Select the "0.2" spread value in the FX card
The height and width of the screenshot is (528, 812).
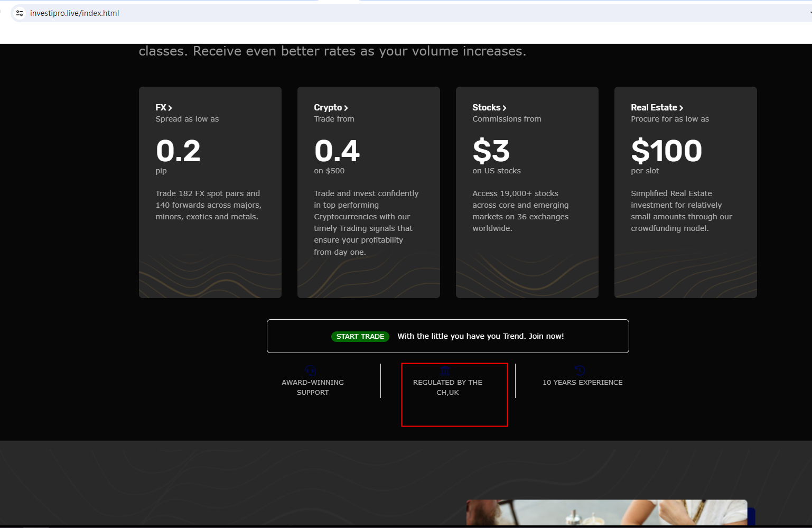pos(178,151)
